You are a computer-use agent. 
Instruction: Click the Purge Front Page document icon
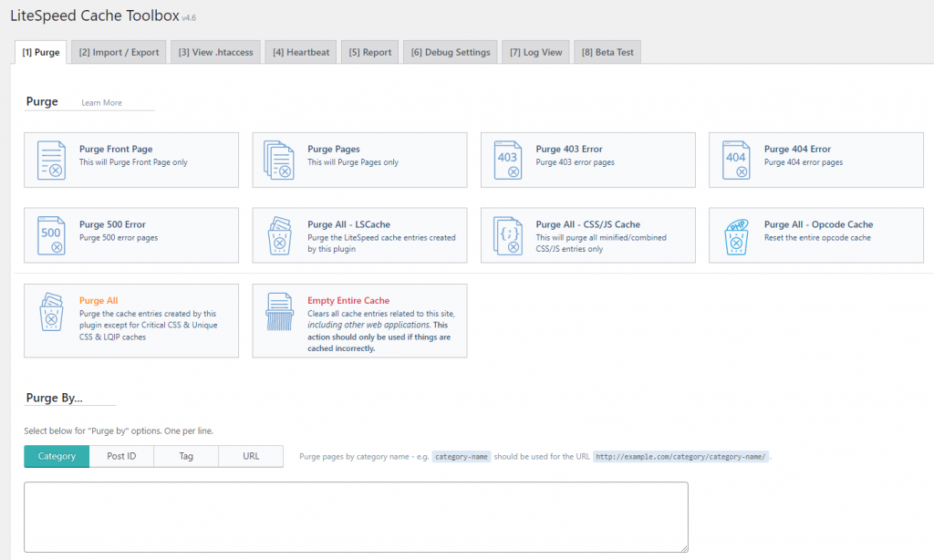click(51, 161)
